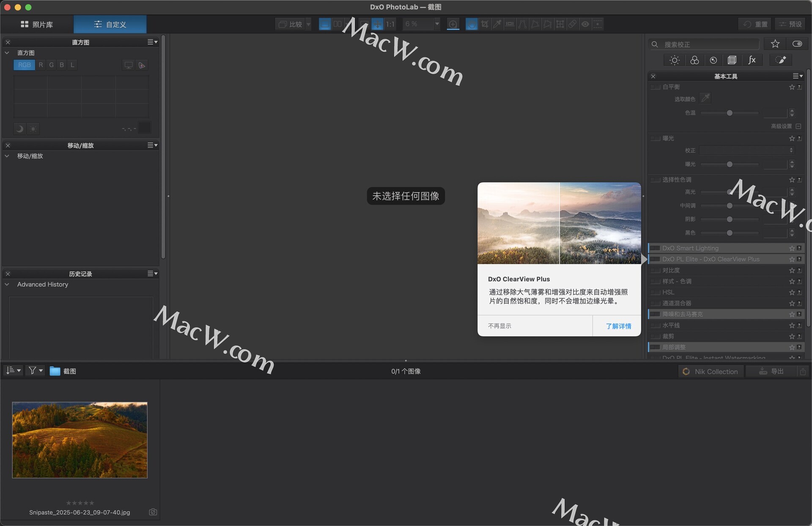Open the Effects (fx) tools group
Screen dimensions: 812x526
coord(752,60)
